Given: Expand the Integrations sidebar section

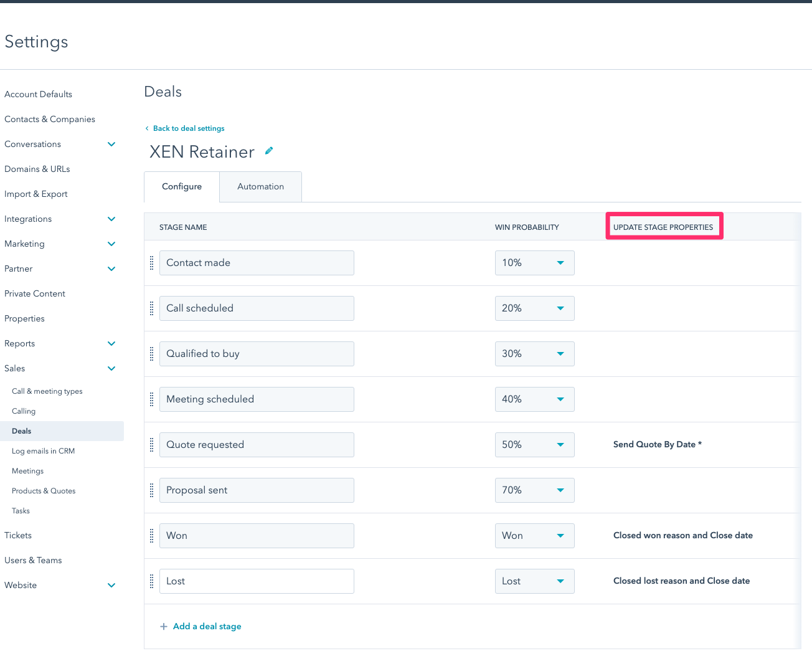Looking at the screenshot, I should point(111,219).
